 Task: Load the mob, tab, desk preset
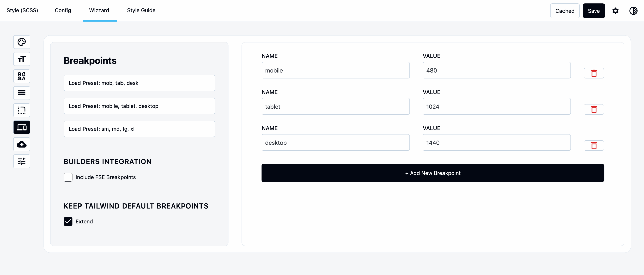(x=139, y=83)
